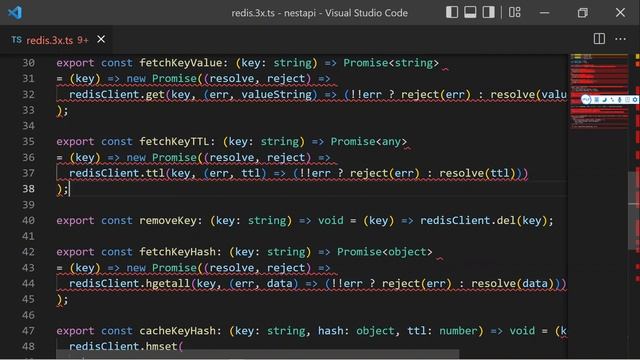Click the TS file icon on the tab

coord(16,40)
